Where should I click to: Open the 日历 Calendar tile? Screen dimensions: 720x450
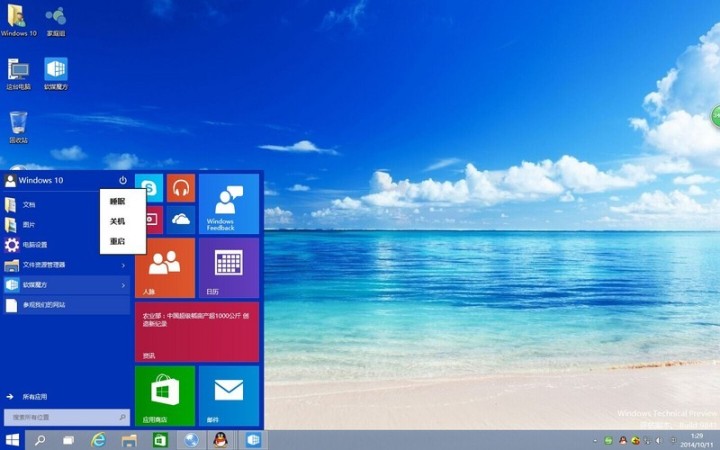[229, 268]
